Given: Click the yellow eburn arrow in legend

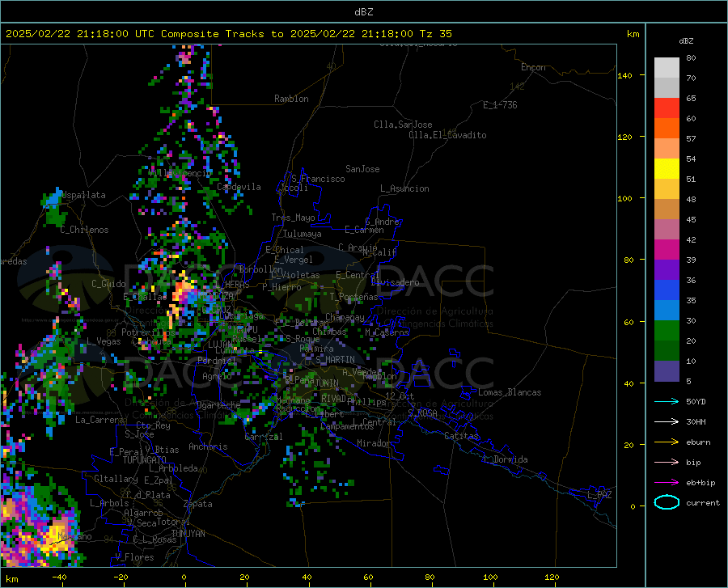Looking at the screenshot, I should (x=667, y=442).
